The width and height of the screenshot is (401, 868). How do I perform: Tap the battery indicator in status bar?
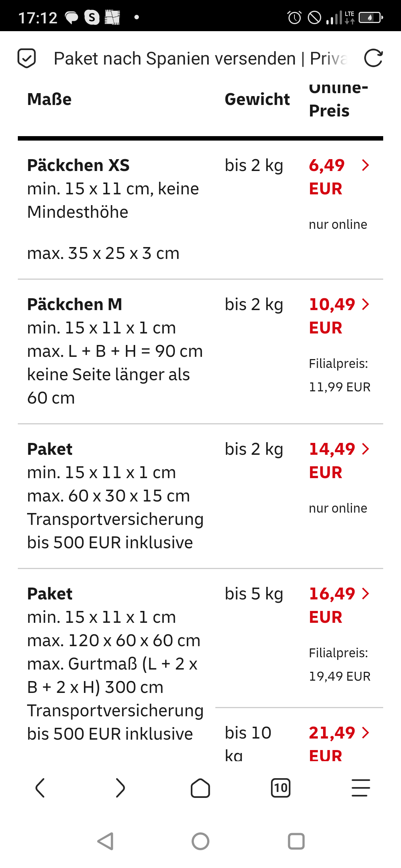(x=371, y=17)
